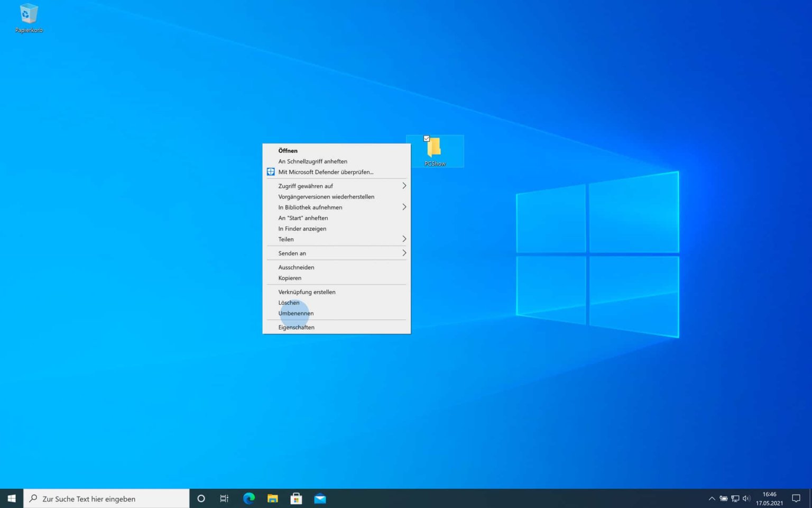
Task: Open the Action Center
Action: coord(796,498)
